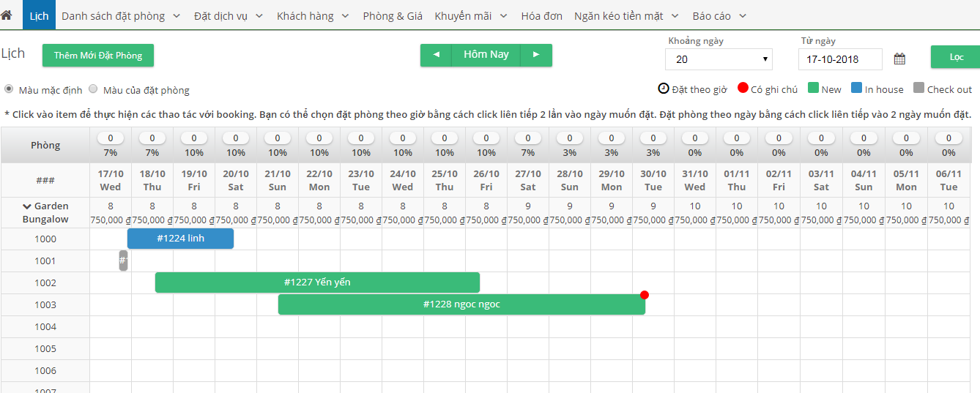Expand the 'Danh sách đặt phòng' menu
Screen dimensions: 980x393
click(x=120, y=15)
